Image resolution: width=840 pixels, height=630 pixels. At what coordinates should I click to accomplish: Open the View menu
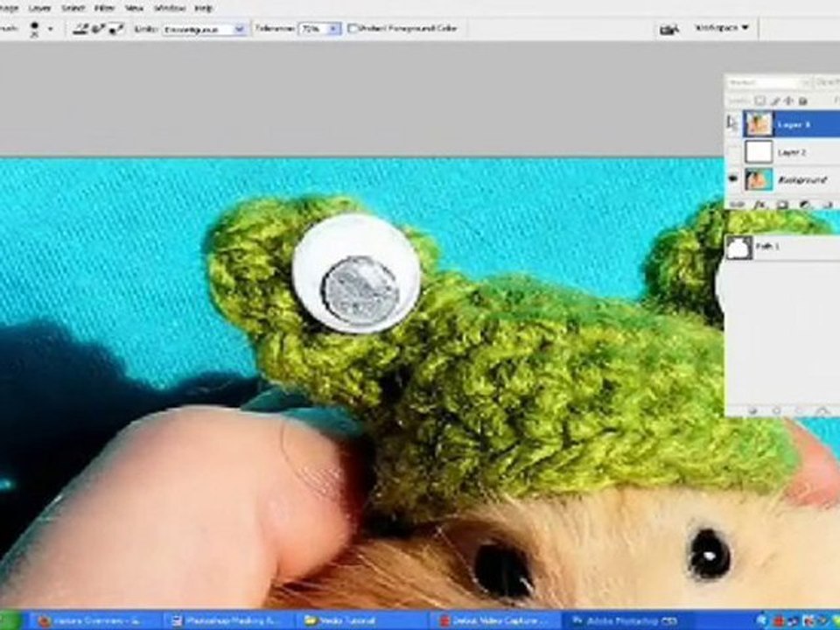click(134, 8)
